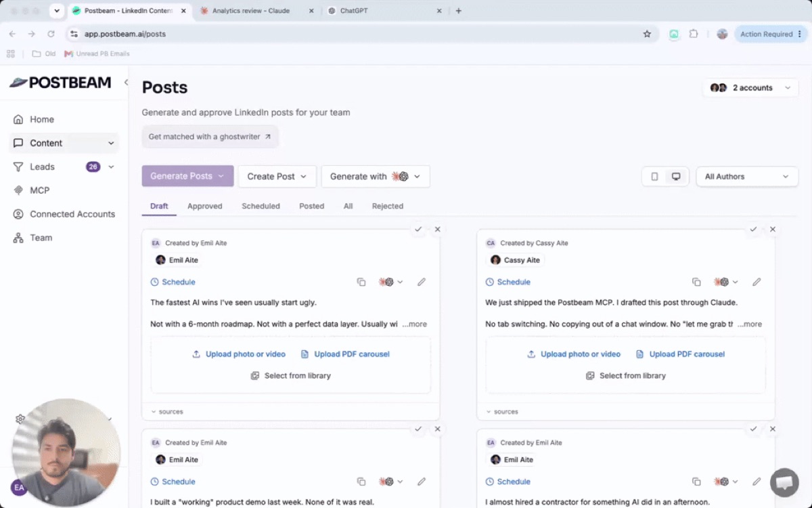Click Get matched with a ghostwriter
Screen dimensions: 812x508
pyautogui.click(x=210, y=136)
